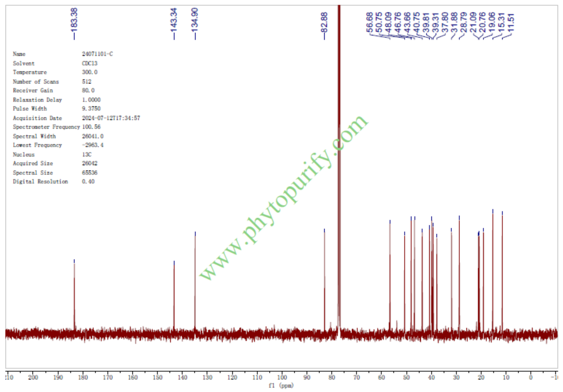
Task: Select the 56.68 peak label
Action: pos(370,22)
